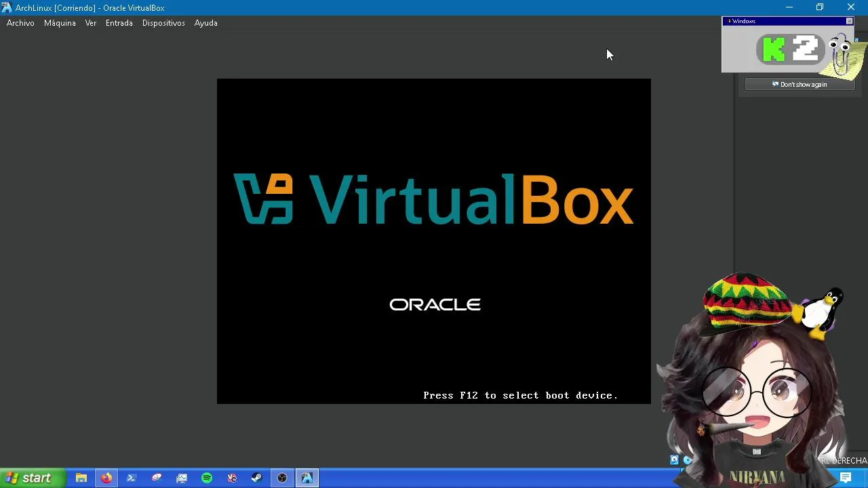This screenshot has height=488, width=868.
Task: Restore down the ArchLinux VirtualBox window
Action: 820,7
